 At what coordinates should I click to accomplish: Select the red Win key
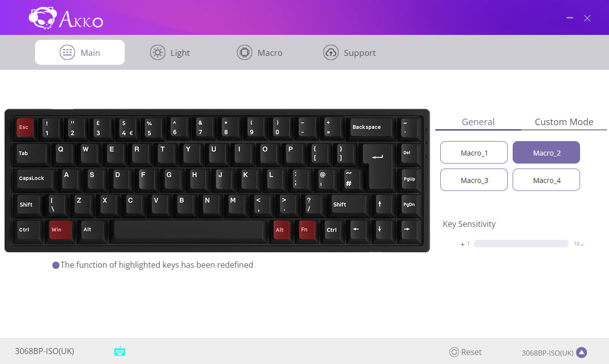pos(60,229)
